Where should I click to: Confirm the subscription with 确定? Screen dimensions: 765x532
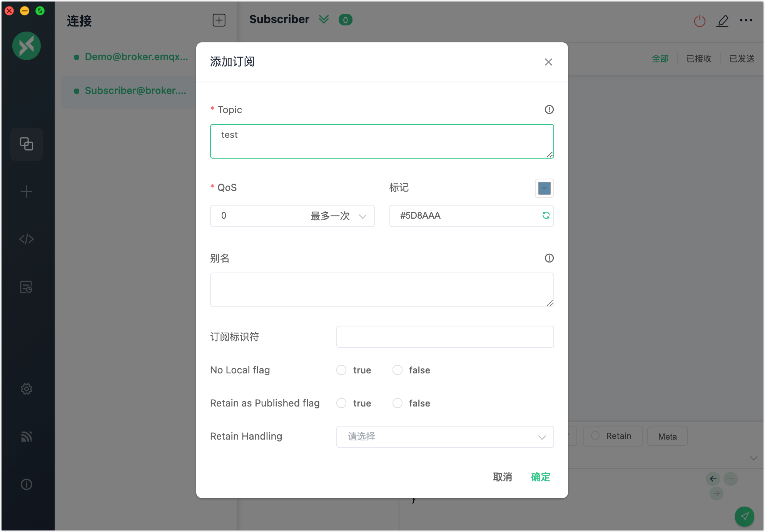(x=540, y=477)
